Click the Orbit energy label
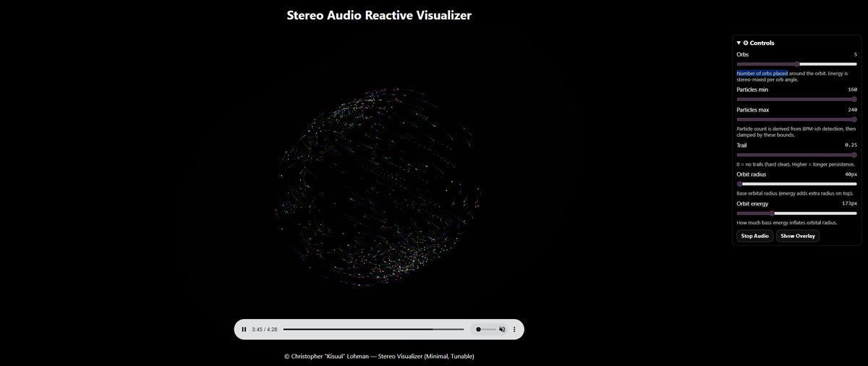The width and height of the screenshot is (868, 366). pos(752,203)
